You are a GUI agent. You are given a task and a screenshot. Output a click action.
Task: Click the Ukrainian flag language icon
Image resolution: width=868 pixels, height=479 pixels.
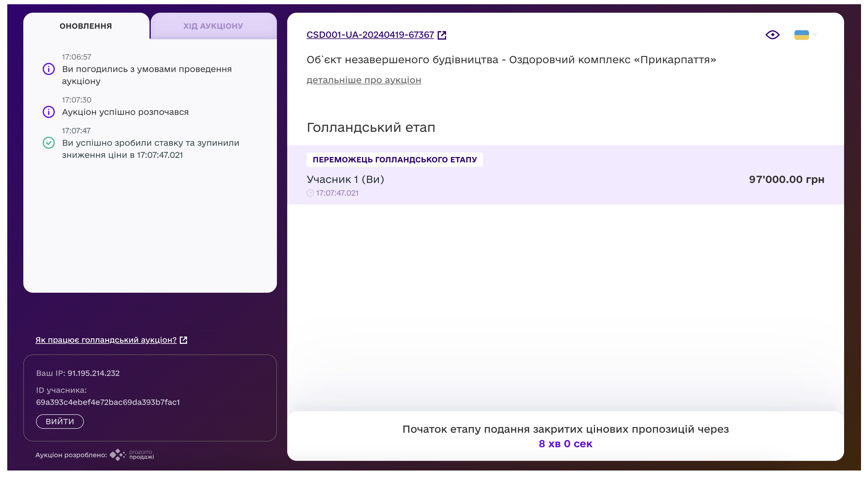pyautogui.click(x=801, y=35)
